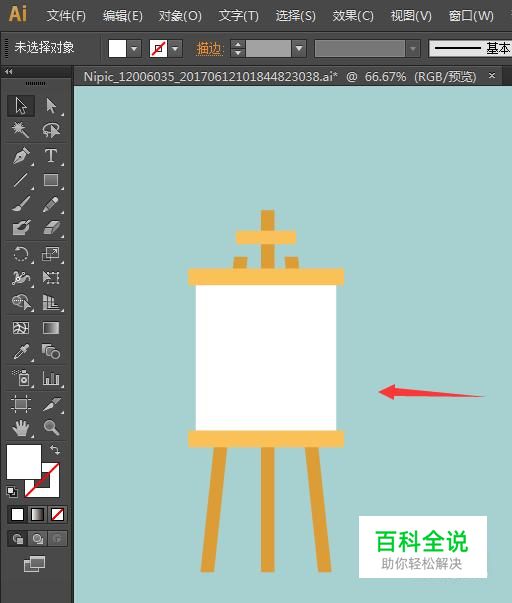Select the Lasso tool

(51, 130)
